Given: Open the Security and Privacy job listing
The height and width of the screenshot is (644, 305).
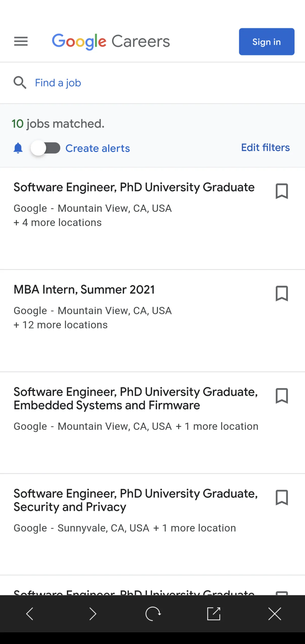Looking at the screenshot, I should click(x=135, y=500).
